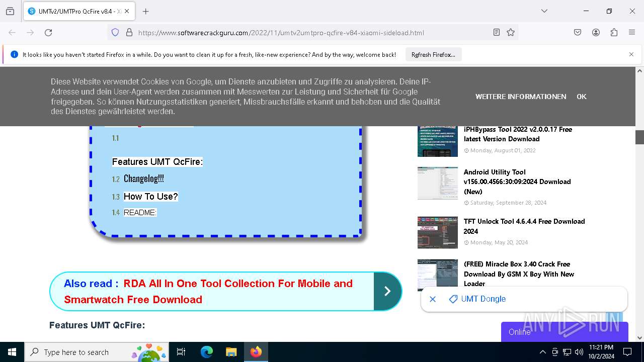Open Android Utility Tool v156 article
The height and width of the screenshot is (362, 644).
(x=517, y=182)
